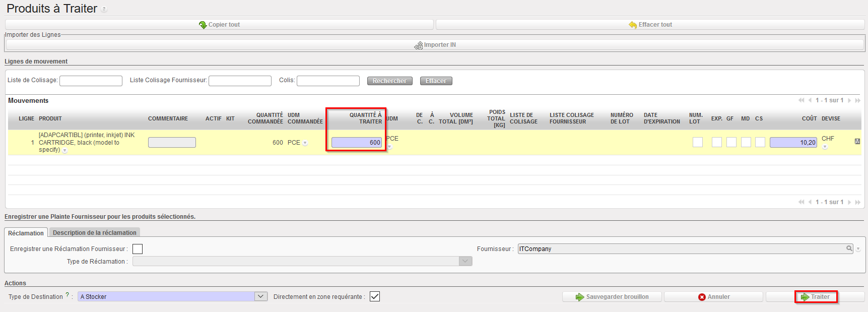
Task: Sort by the Ligne column header
Action: pos(27,118)
